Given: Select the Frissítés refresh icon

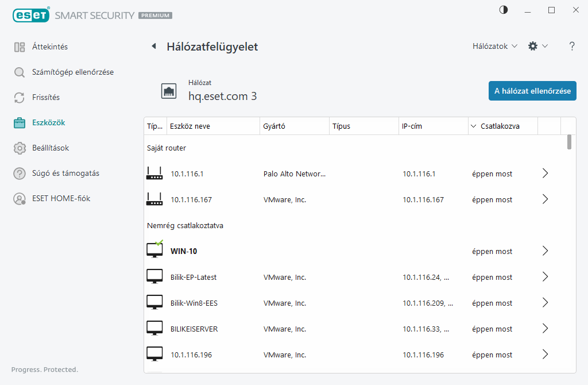Looking at the screenshot, I should tap(20, 98).
